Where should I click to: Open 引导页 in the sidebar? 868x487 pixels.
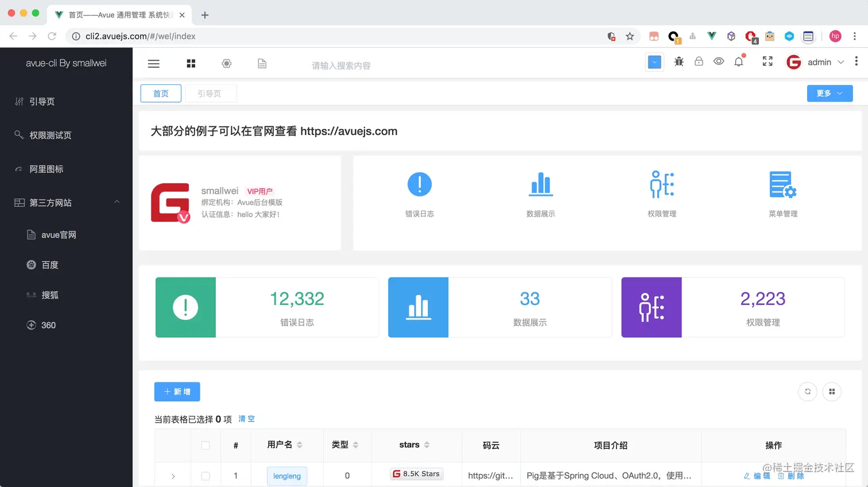pyautogui.click(x=66, y=102)
